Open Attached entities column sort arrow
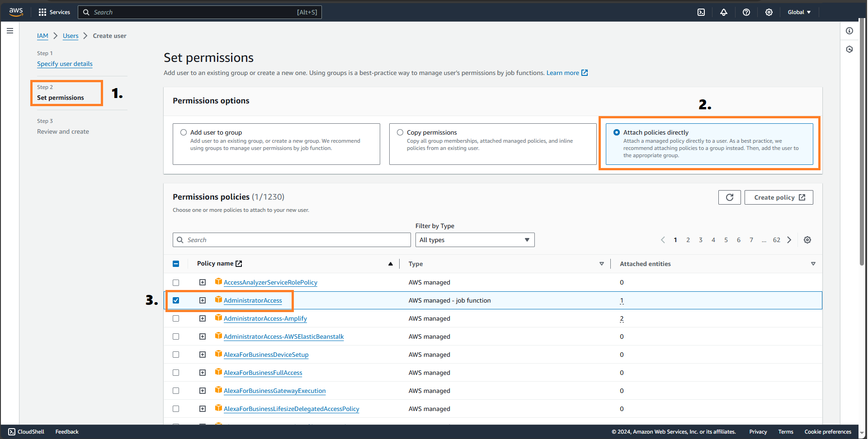 813,264
